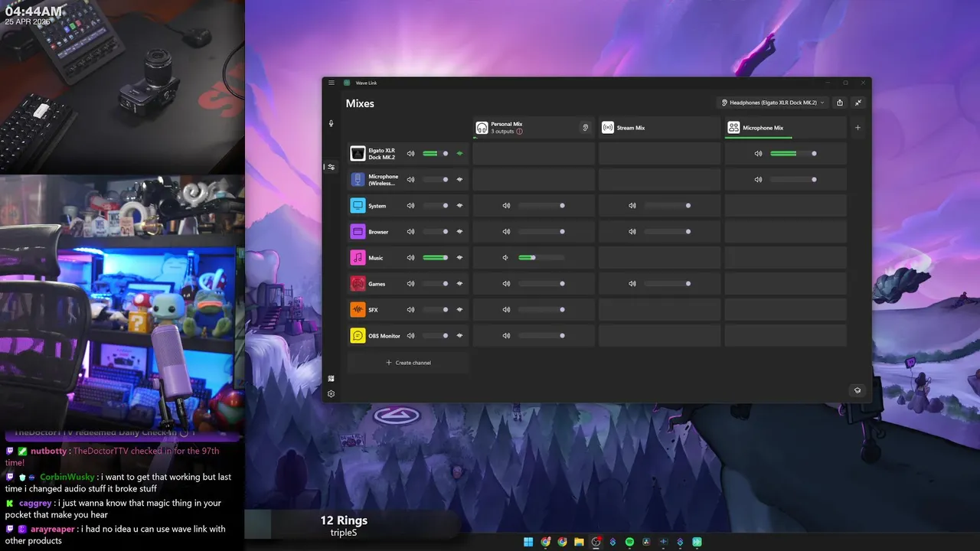Mute Browser in the Stream Mix

point(632,232)
